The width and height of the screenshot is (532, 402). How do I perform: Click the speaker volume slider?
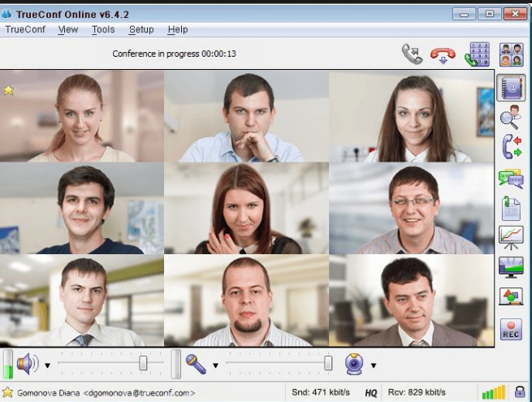coord(143,363)
